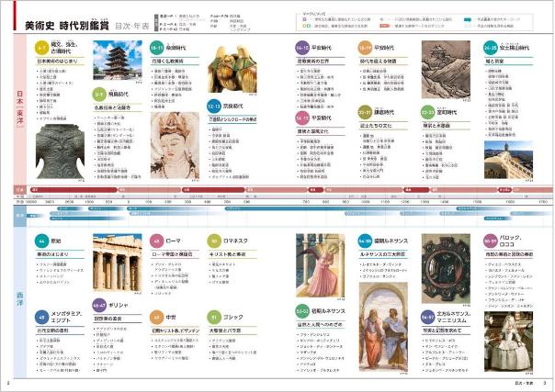The width and height of the screenshot is (555, 392).
Task: Click the blue 12-13 奈良時代 badge
Action: pyautogui.click(x=213, y=106)
